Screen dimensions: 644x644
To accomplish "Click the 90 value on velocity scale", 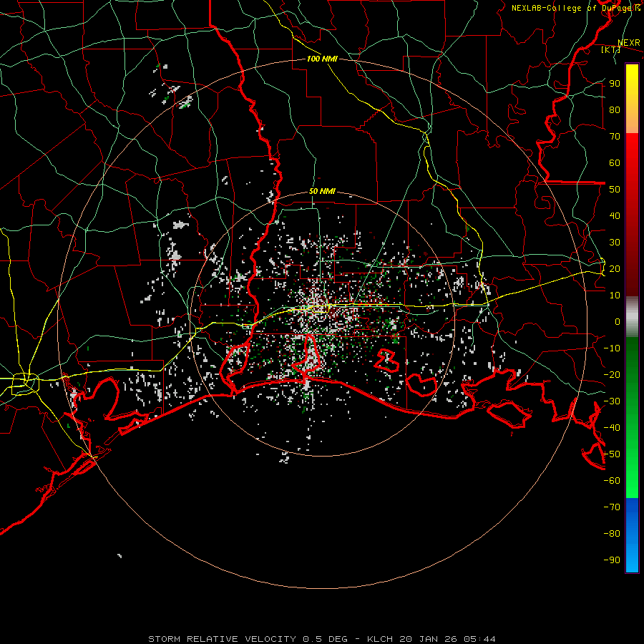I will (x=615, y=84).
